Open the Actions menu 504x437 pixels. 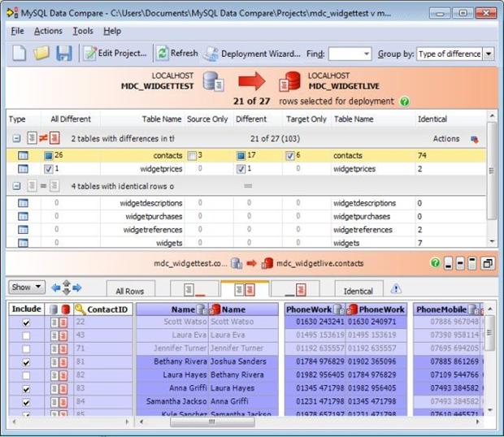[48, 31]
